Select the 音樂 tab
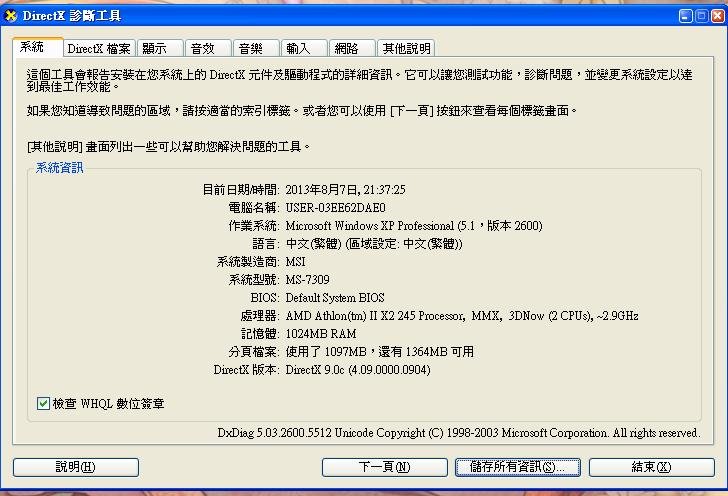This screenshot has width=728, height=496. (256, 48)
